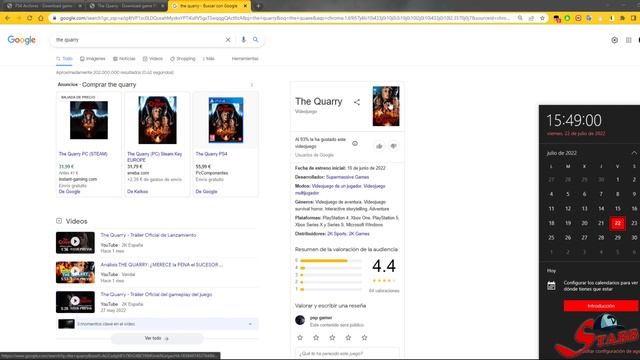The height and width of the screenshot is (360, 640).
Task: Click the red 'Introducción' calendar button
Action: (601, 306)
